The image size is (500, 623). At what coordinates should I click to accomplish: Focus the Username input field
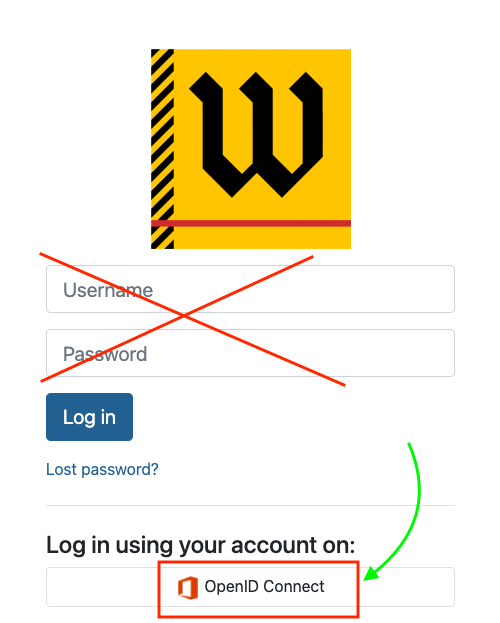pyautogui.click(x=250, y=289)
